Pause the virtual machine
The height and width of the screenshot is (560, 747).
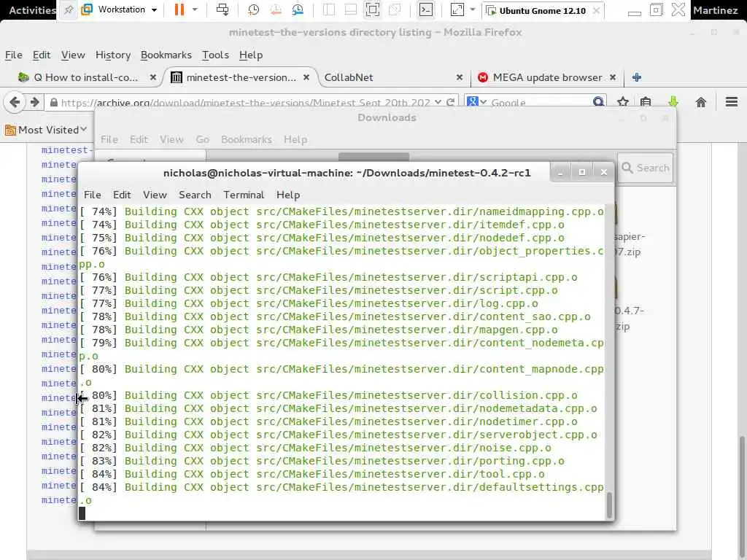click(x=179, y=9)
